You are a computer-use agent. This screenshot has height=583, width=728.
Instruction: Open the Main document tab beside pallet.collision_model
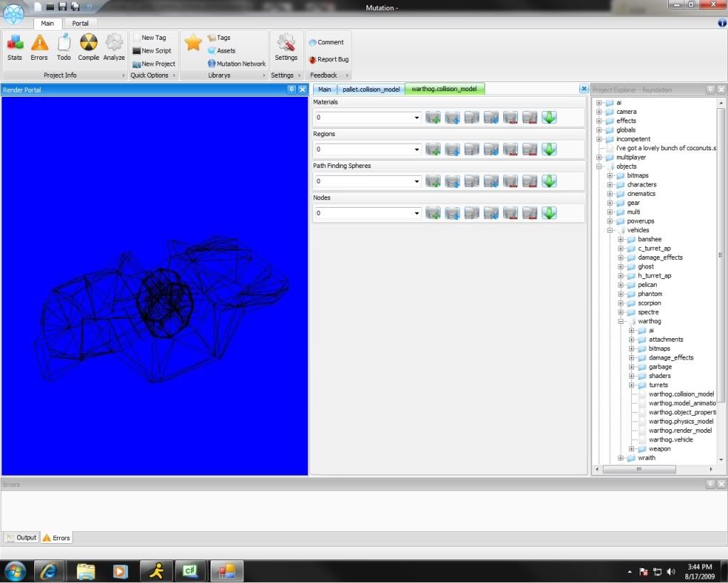click(325, 89)
